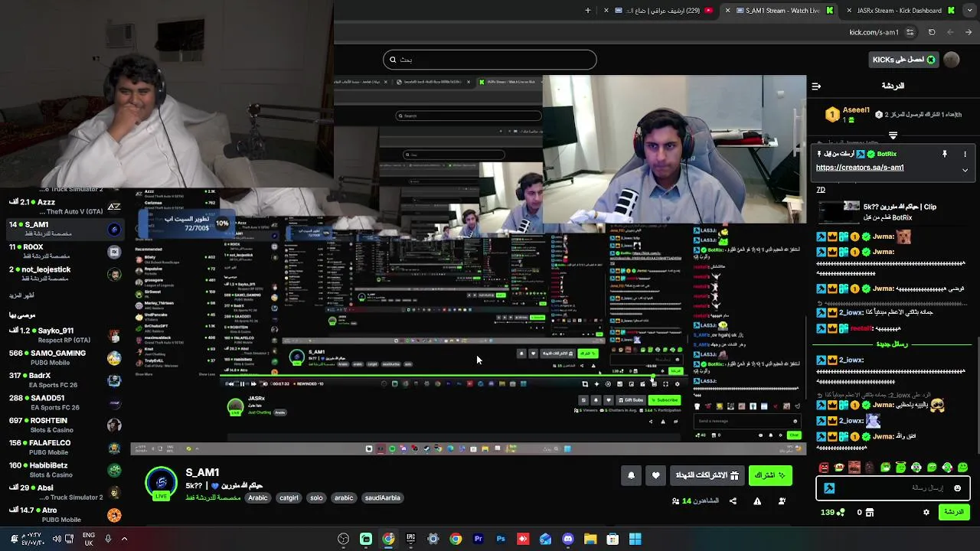The height and width of the screenshot is (551, 980).
Task: Open the Windows Start menu
Action: tap(635, 540)
